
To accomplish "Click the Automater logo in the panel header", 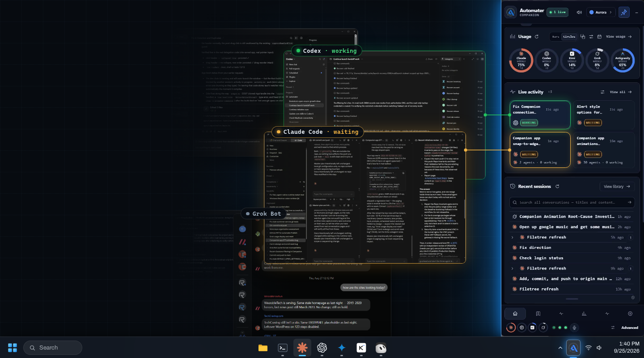I will [511, 12].
